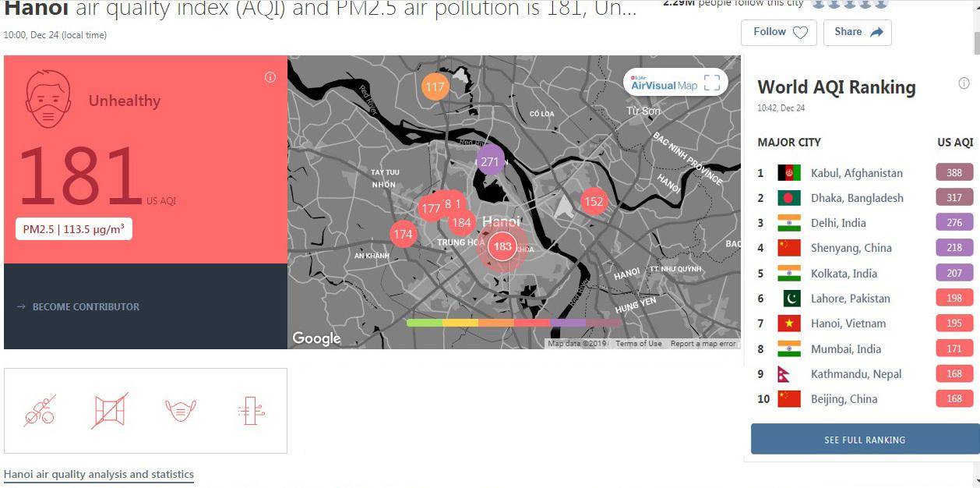Click the info icon in Unhealthy panel
The height and width of the screenshot is (488, 980).
pos(270,77)
